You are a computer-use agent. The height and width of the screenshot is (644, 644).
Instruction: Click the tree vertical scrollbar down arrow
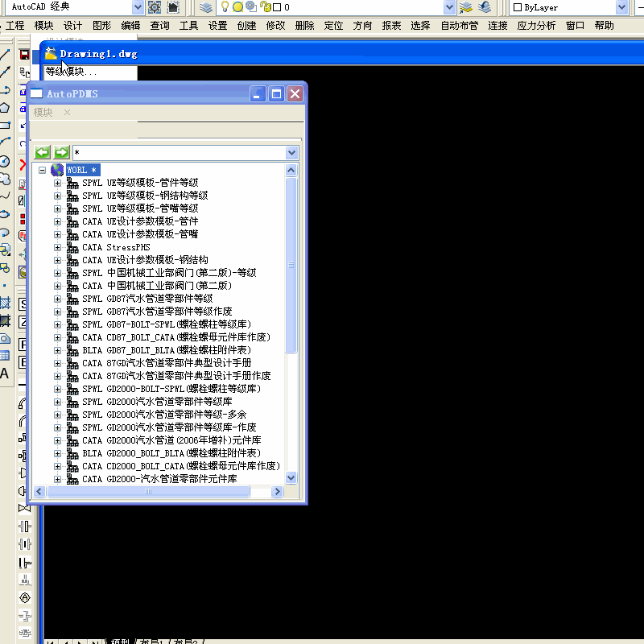291,477
